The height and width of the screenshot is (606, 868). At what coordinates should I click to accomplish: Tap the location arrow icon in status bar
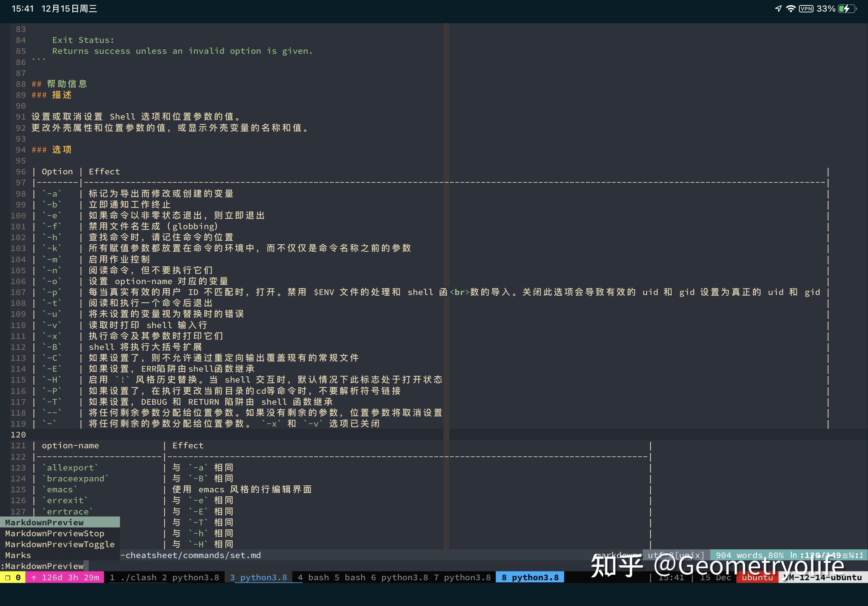778,8
